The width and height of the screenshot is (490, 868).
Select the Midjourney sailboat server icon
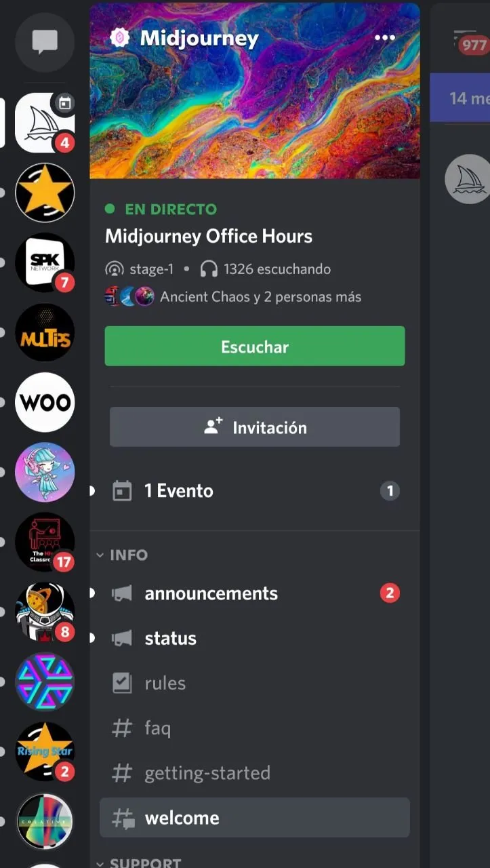[45, 123]
